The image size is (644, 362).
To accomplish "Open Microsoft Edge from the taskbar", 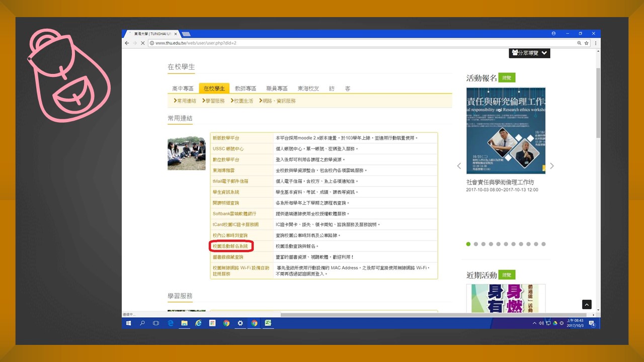I will [x=171, y=323].
